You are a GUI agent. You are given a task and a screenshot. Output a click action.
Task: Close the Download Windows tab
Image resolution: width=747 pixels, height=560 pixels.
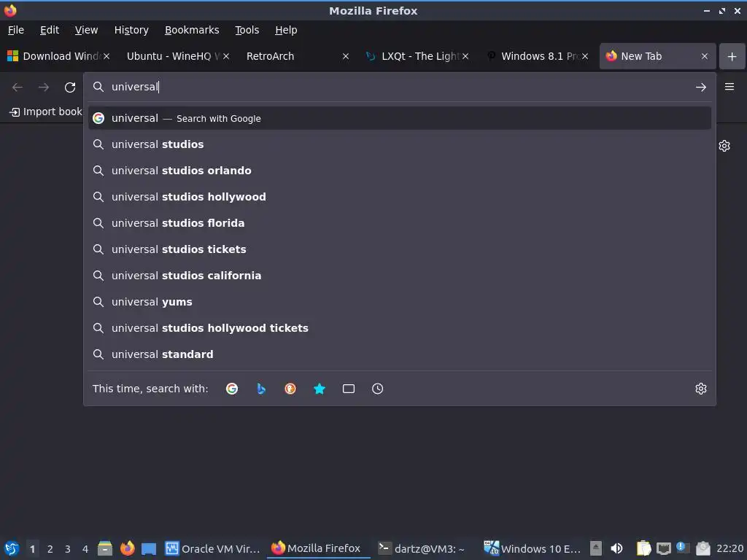tap(107, 56)
